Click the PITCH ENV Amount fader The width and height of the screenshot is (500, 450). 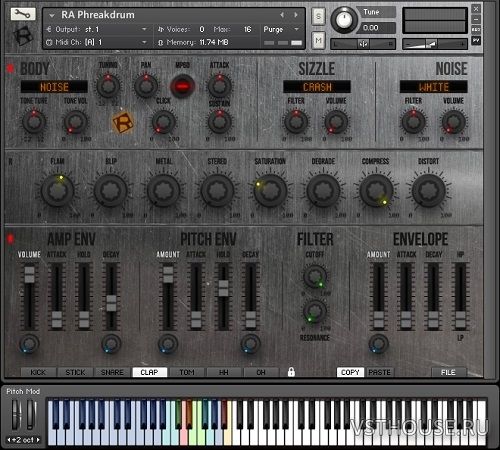[168, 275]
